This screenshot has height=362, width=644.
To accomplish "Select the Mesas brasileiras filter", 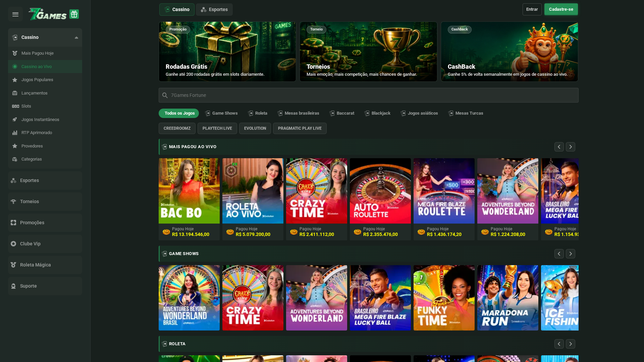I will coord(298,113).
